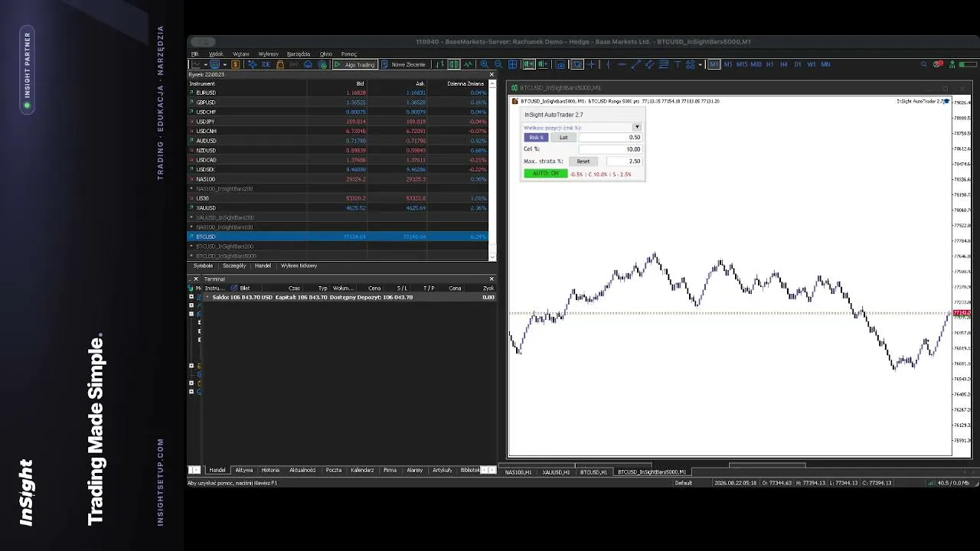Zoom out the chart
This screenshot has width=980, height=551.
498,64
